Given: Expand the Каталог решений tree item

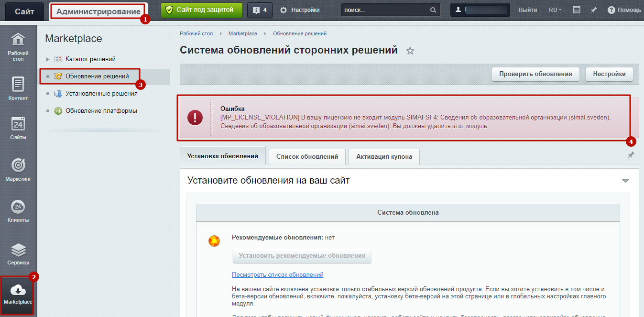Looking at the screenshot, I should click(48, 59).
